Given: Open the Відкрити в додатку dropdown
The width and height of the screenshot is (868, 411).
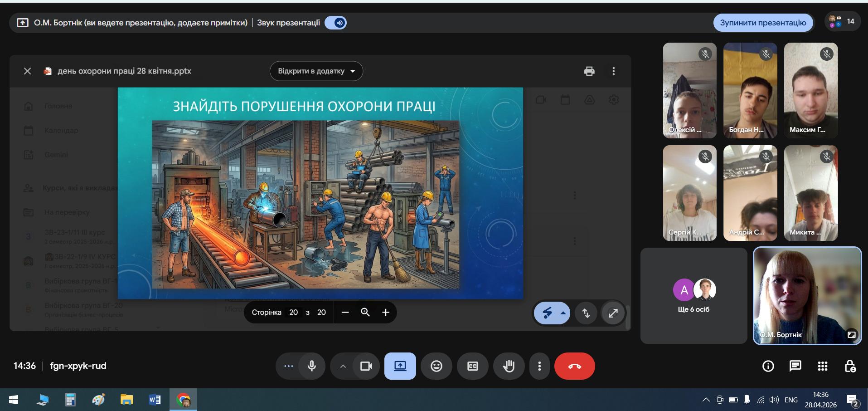Looking at the screenshot, I should click(x=316, y=71).
